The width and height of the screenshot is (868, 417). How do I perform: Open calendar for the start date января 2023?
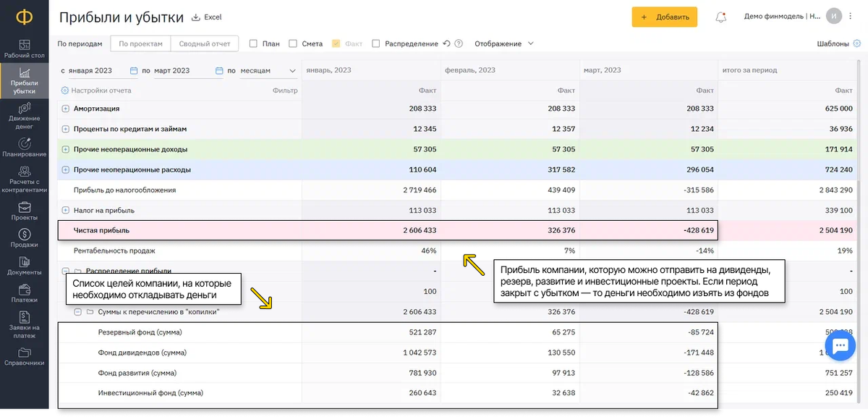point(134,70)
